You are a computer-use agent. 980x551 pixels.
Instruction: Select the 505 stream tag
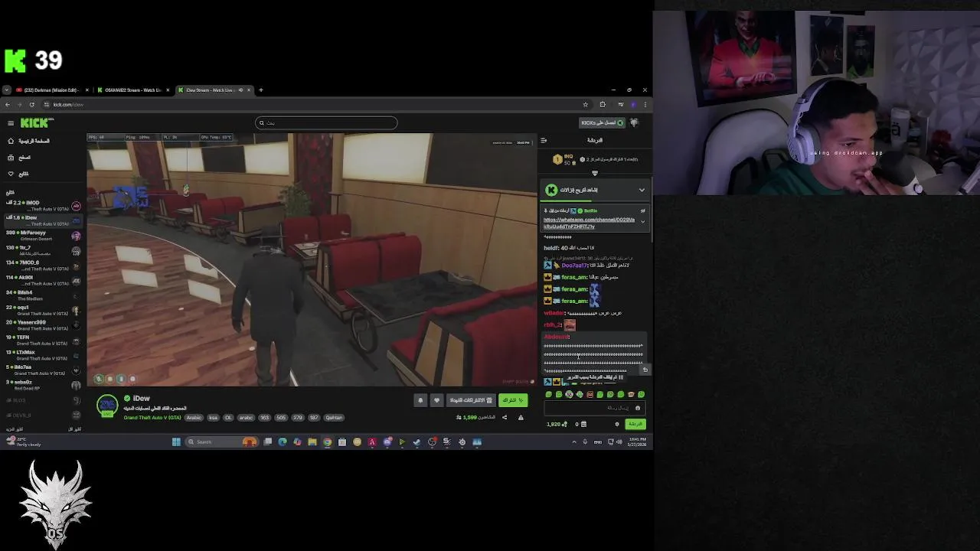[x=281, y=418]
